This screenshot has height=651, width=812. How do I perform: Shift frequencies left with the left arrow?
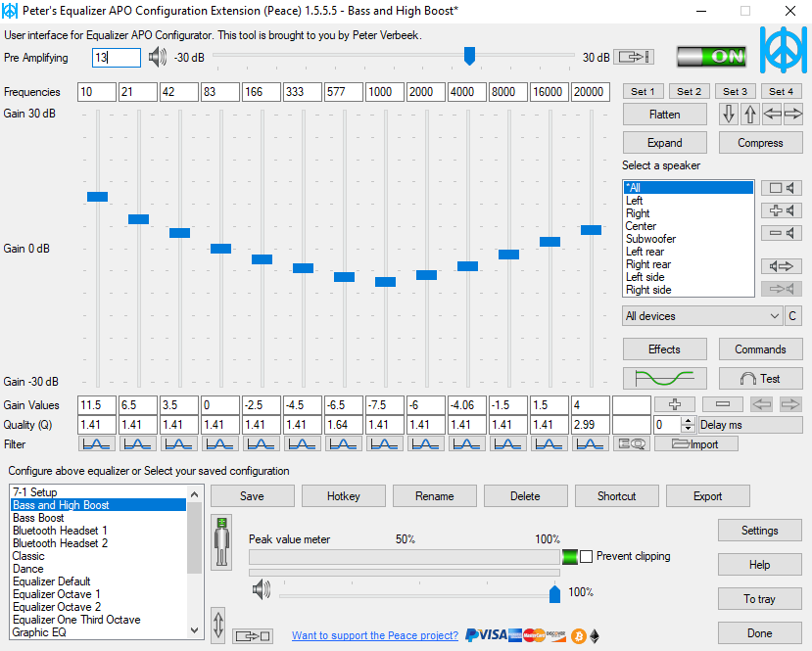pos(772,115)
